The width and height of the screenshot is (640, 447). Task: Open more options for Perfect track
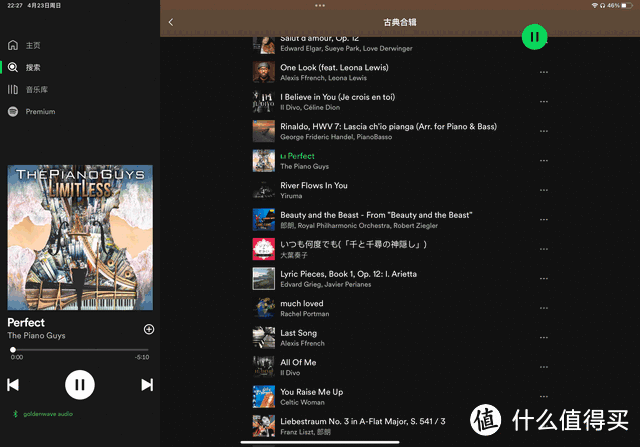pyautogui.click(x=544, y=160)
